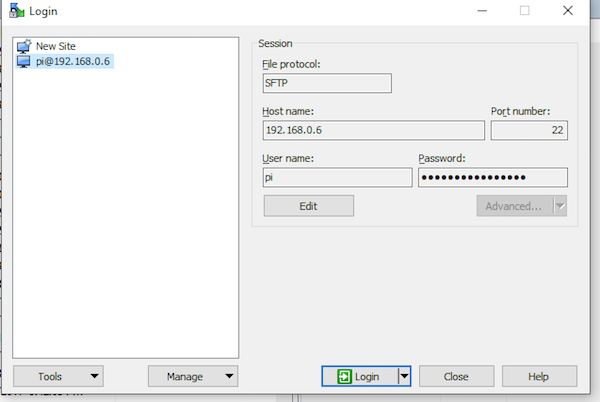600x402 pixels.
Task: Minimize the Login dialog window
Action: 482,11
